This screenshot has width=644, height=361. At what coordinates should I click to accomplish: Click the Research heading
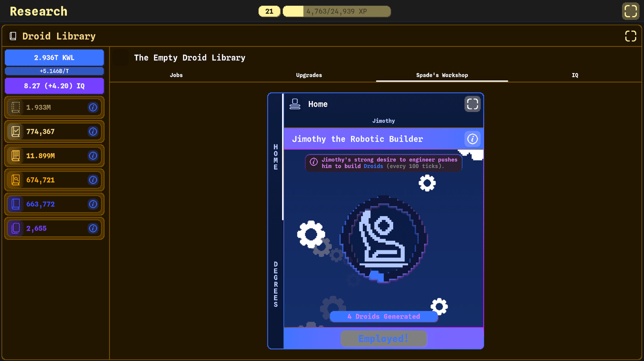click(x=39, y=11)
